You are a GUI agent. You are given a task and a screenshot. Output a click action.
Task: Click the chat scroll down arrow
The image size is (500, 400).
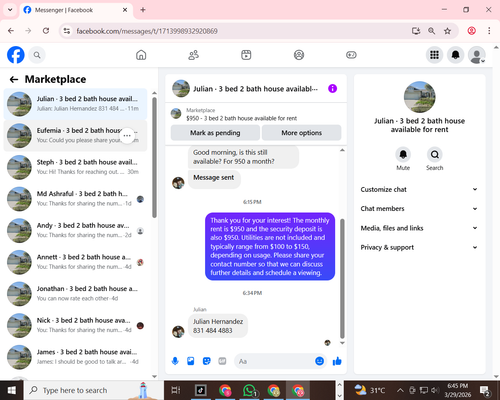click(x=342, y=343)
